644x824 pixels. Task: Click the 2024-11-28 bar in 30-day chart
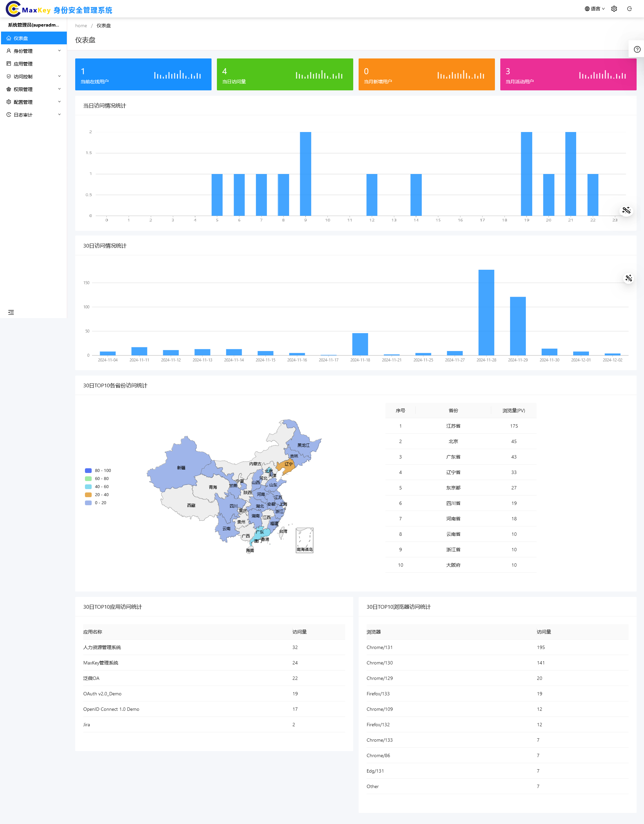click(x=486, y=312)
